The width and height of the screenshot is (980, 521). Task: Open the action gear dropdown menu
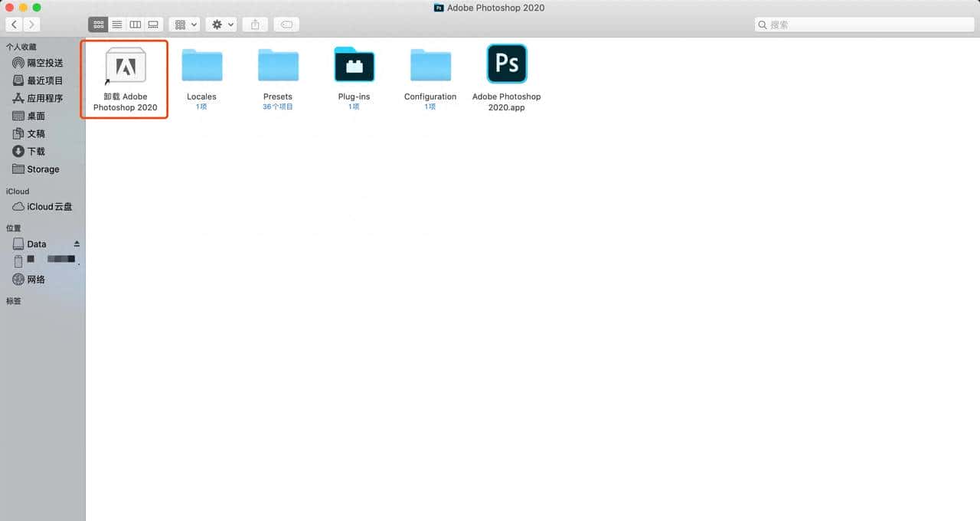220,24
